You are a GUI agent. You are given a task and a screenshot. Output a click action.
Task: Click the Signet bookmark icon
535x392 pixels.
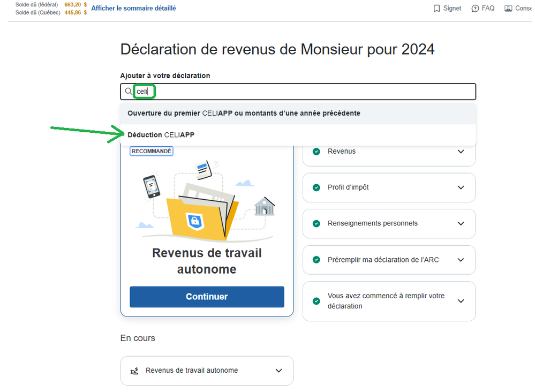436,9
